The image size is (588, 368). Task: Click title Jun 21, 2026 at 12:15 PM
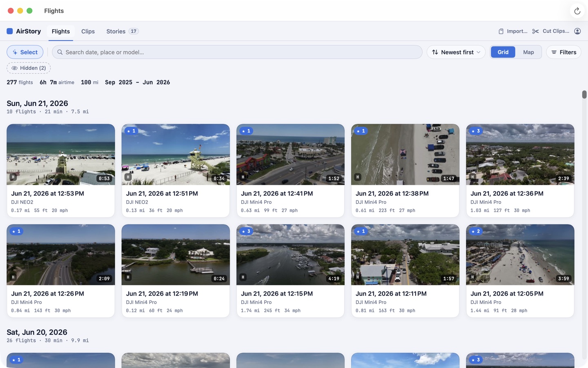point(277,294)
